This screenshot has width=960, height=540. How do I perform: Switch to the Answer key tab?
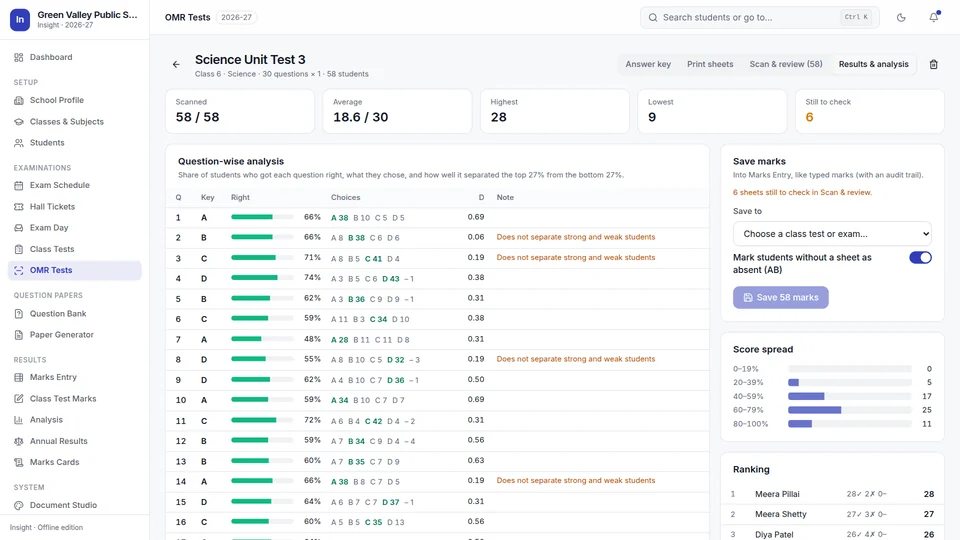pyautogui.click(x=648, y=64)
